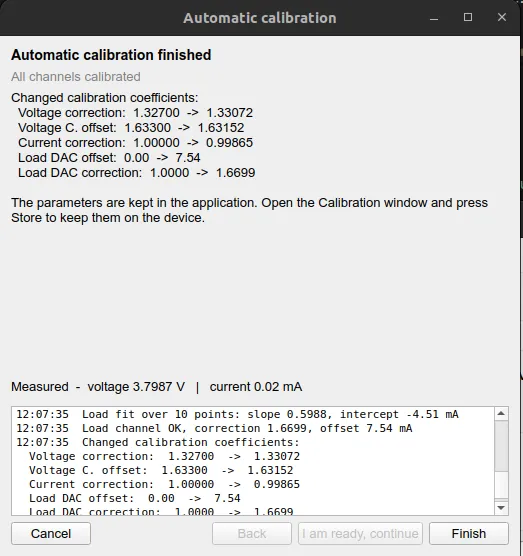Click the summary line 'Current correction: 1.00000 -> 0.99865'
The image size is (523, 556).
click(x=135, y=143)
